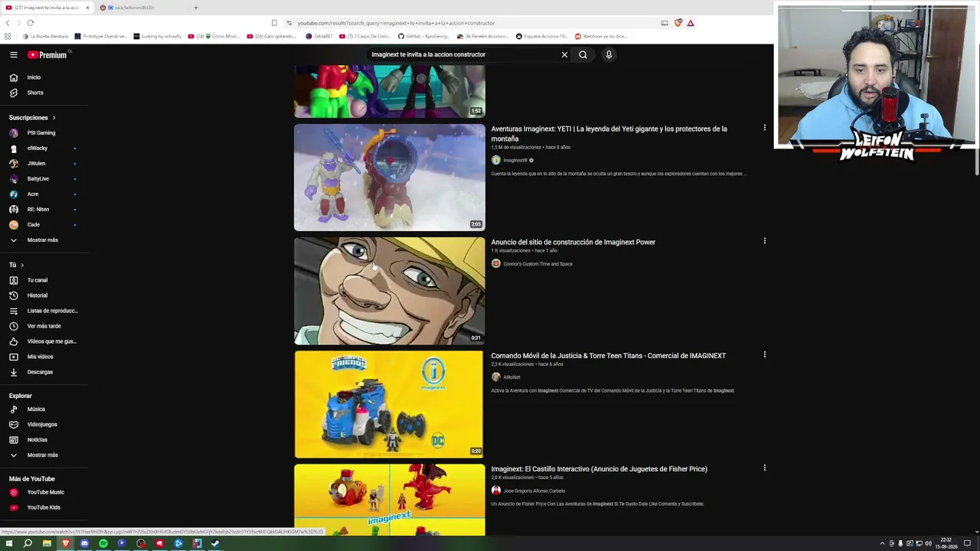Expand the Tú section header

point(16,265)
